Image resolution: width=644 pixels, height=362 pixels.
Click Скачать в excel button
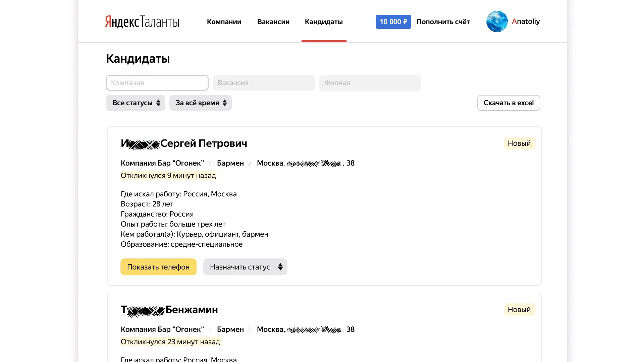pyautogui.click(x=508, y=103)
